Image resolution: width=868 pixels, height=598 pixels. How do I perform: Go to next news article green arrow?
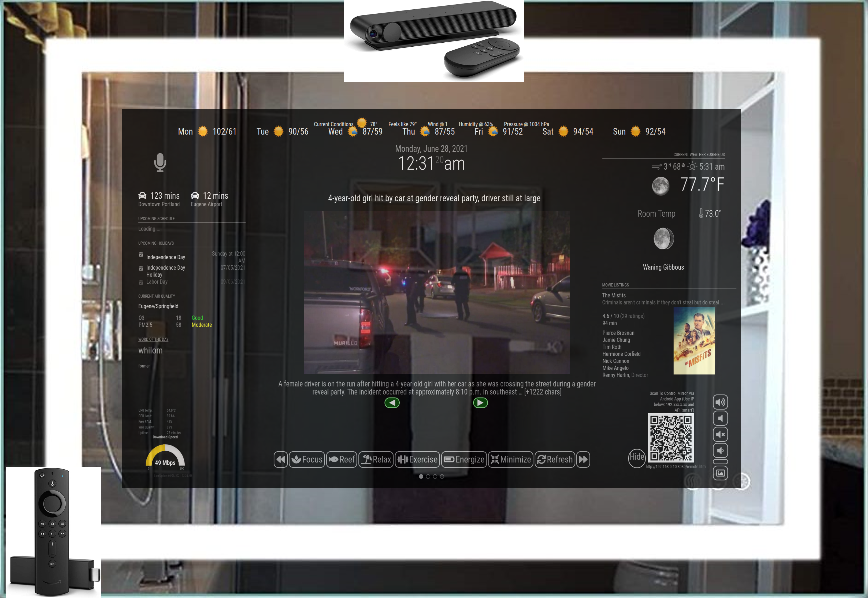[480, 403]
